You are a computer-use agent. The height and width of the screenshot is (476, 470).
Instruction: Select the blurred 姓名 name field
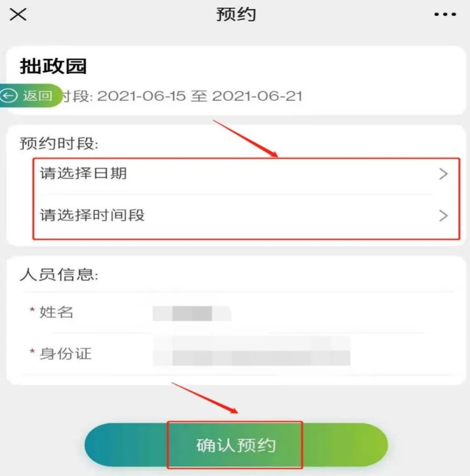coord(192,313)
